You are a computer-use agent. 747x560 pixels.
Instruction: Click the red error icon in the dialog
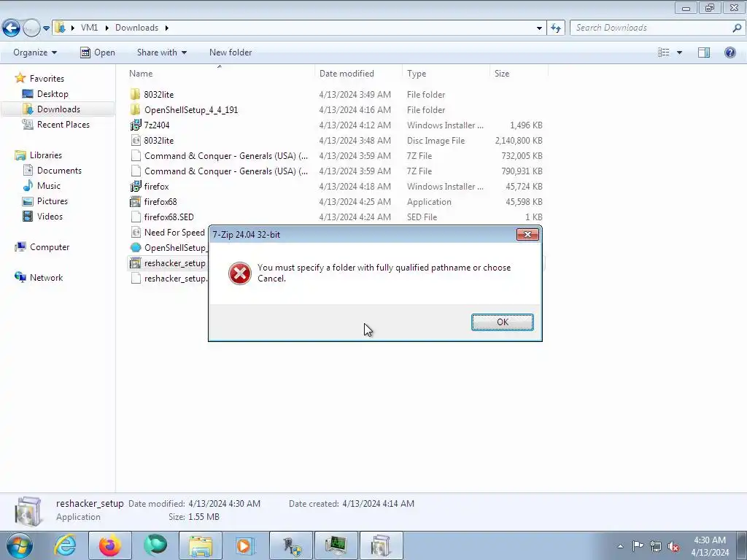click(239, 273)
